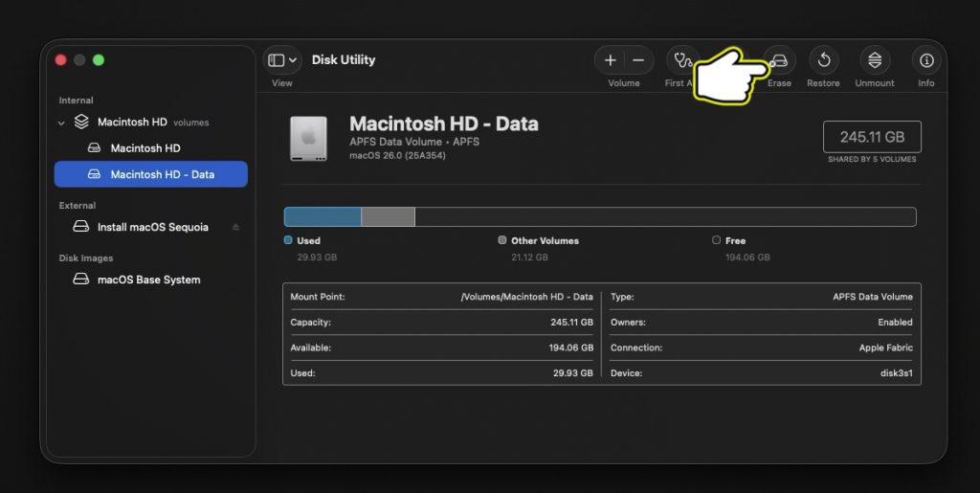Toggle the sidebar View icon

pyautogui.click(x=276, y=60)
